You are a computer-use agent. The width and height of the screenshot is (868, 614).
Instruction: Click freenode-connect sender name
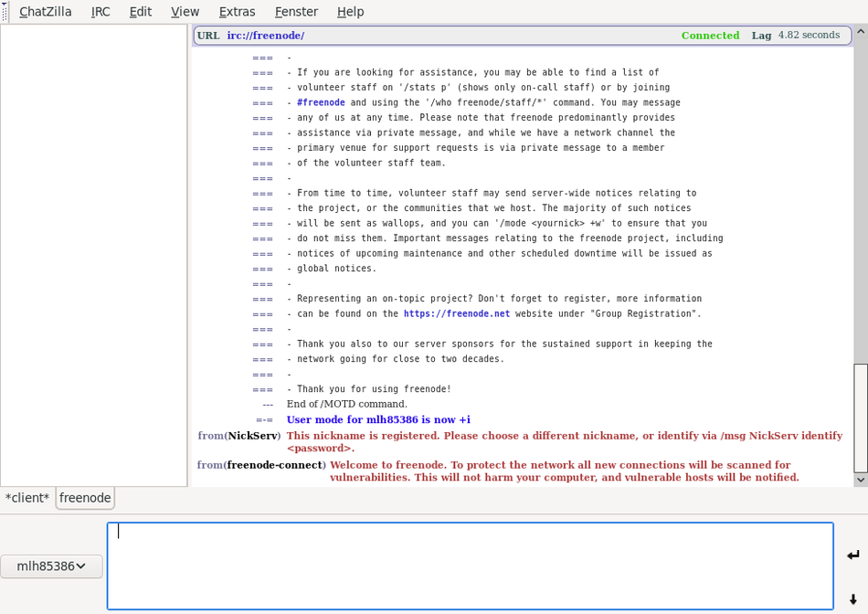pyautogui.click(x=275, y=465)
